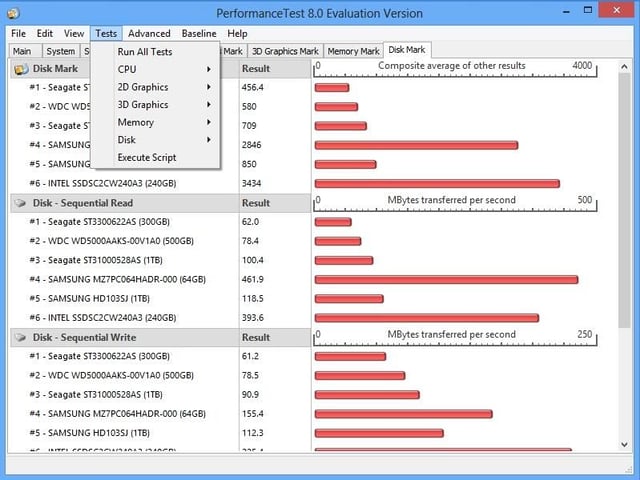The height and width of the screenshot is (480, 640).
Task: Select WDC WD5000AAKS-00V1A0 under Sequential Read
Action: (x=111, y=241)
